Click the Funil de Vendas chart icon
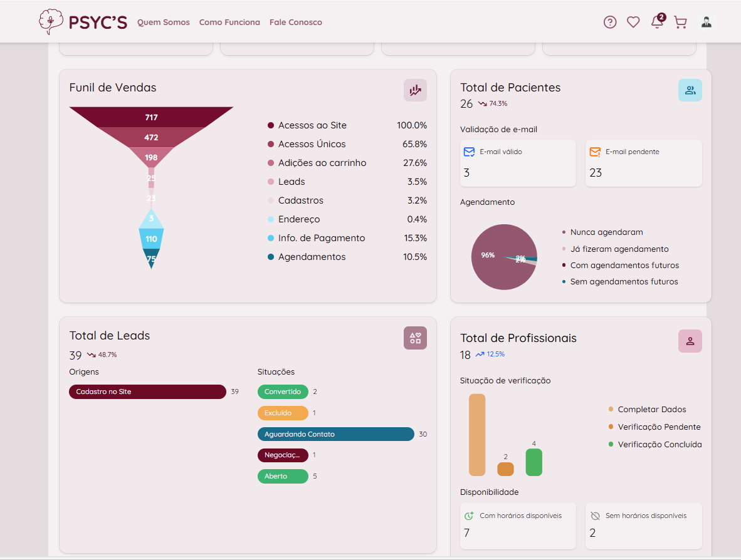 (415, 90)
